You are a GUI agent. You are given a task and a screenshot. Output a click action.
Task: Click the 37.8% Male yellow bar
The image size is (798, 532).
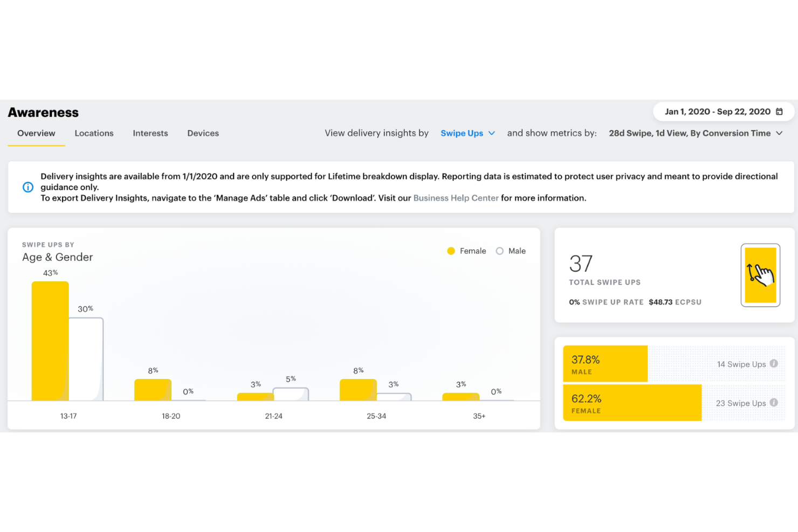(x=605, y=364)
